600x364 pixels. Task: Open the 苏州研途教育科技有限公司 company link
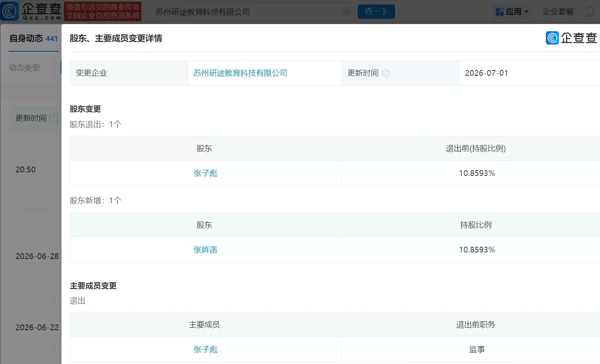(240, 73)
